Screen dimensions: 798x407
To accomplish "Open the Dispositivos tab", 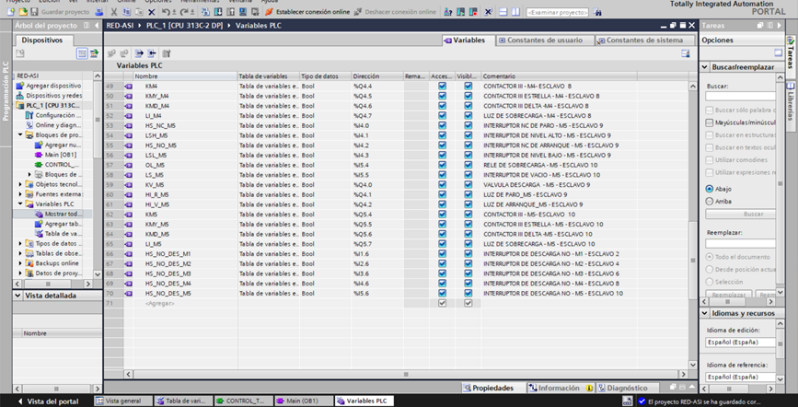I will [43, 40].
